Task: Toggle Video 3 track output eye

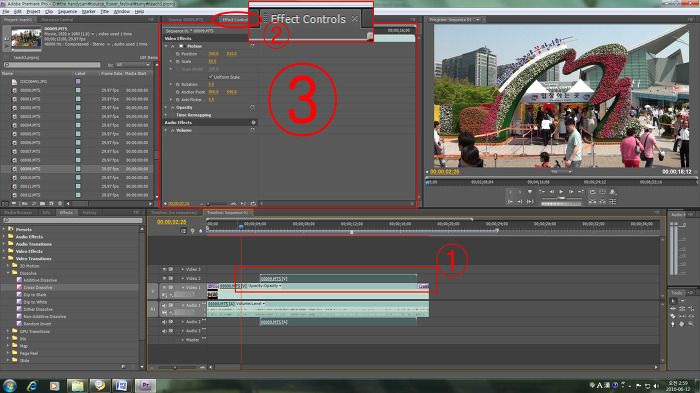Action: tap(164, 269)
